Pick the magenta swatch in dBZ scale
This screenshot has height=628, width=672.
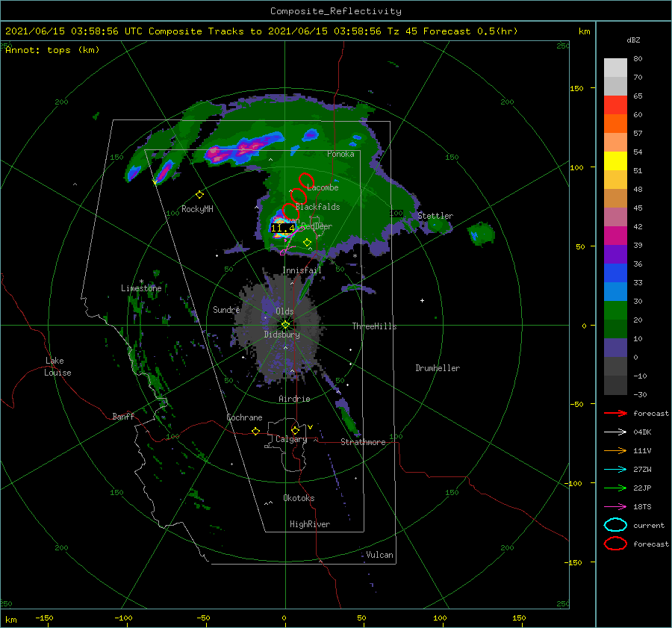[x=615, y=235]
